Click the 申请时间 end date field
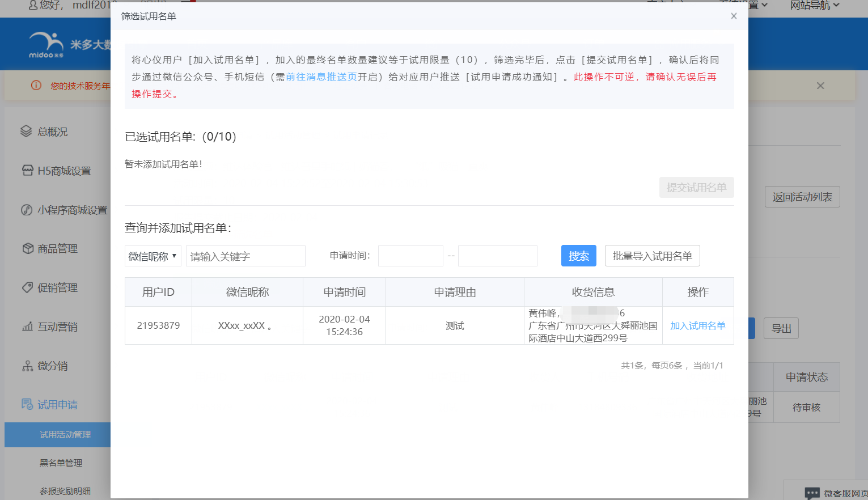This screenshot has height=500, width=868. [498, 256]
